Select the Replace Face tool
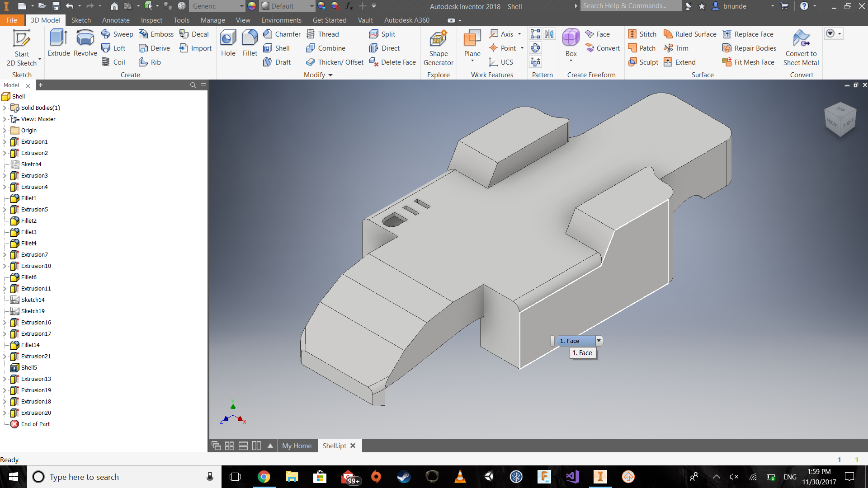The image size is (868, 488). (x=748, y=34)
